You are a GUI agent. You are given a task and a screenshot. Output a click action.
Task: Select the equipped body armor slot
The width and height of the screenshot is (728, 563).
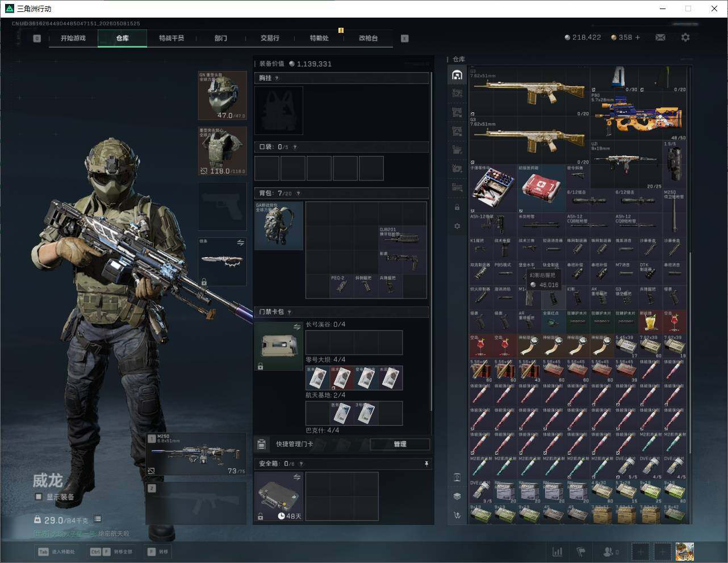point(222,151)
